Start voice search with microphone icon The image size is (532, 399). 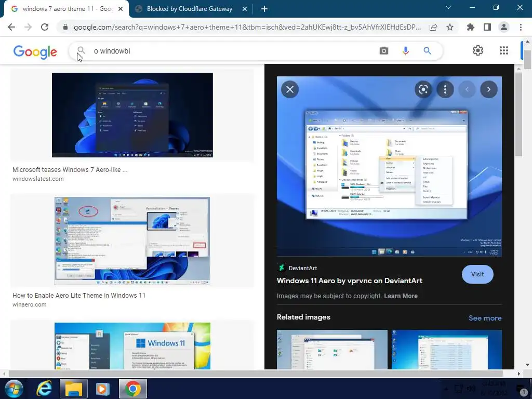coord(405,51)
